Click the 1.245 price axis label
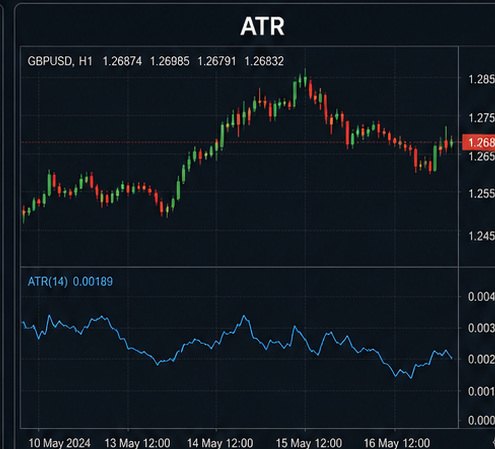Screen dimensions: 495x449 (481, 236)
